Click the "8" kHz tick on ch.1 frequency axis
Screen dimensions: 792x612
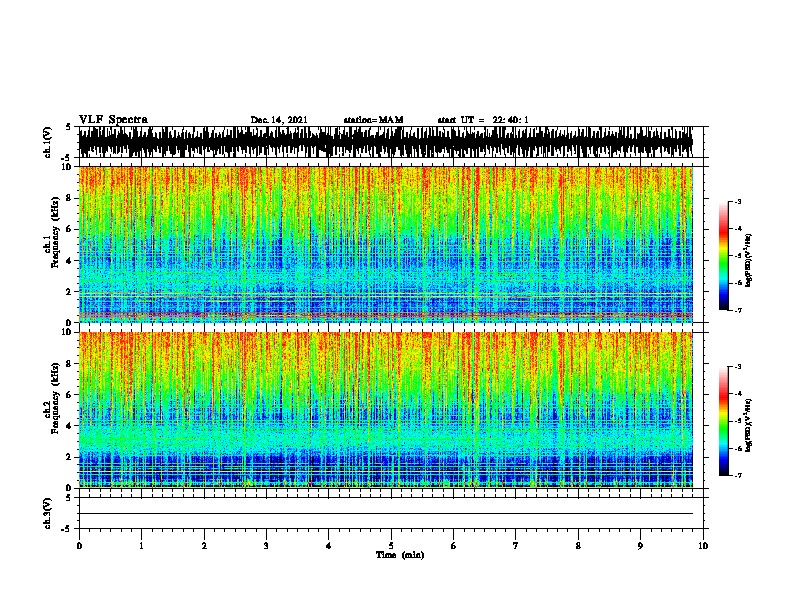click(x=70, y=198)
